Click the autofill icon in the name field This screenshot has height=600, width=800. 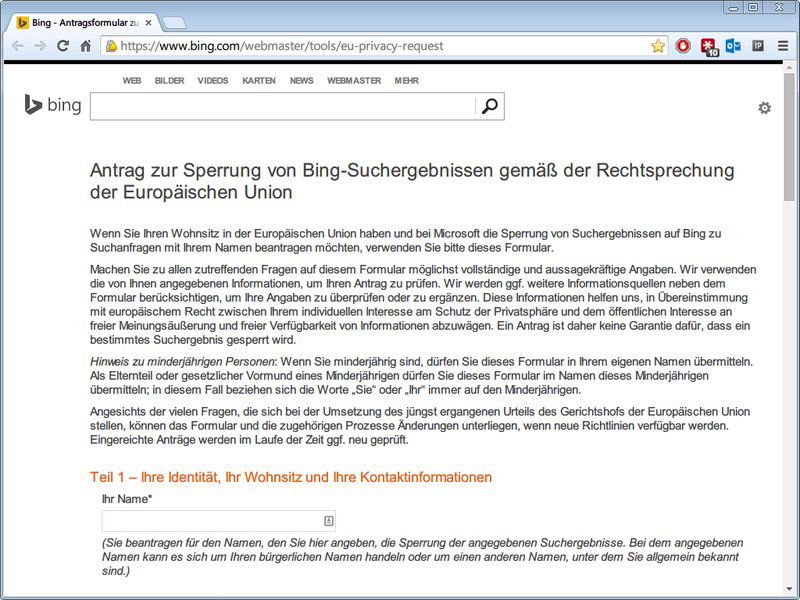tap(329, 521)
